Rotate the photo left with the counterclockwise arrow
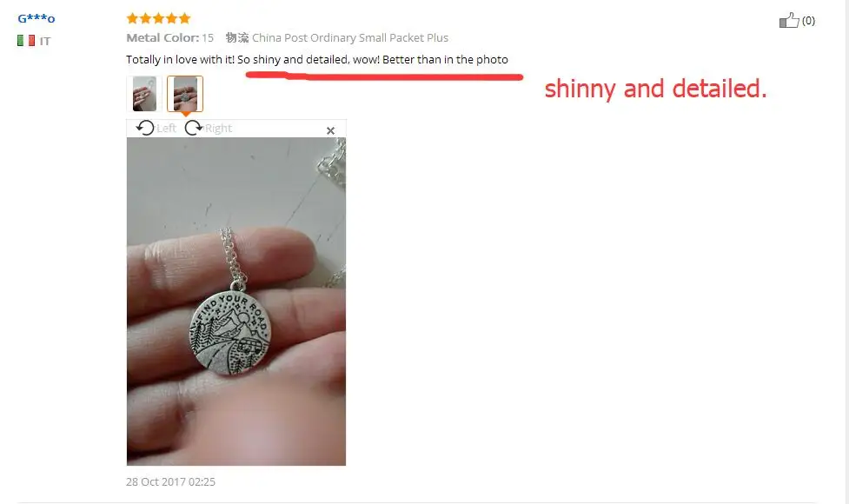 pos(145,129)
